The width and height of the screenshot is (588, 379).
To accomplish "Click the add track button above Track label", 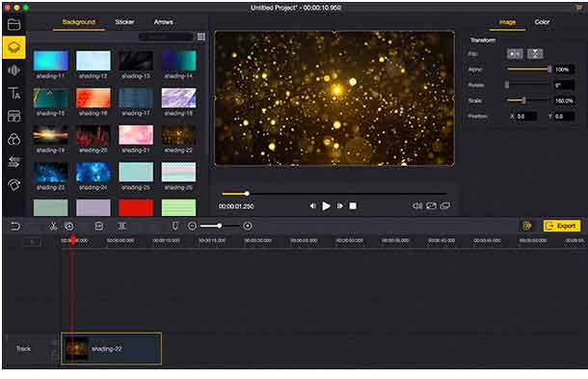I will tap(32, 242).
